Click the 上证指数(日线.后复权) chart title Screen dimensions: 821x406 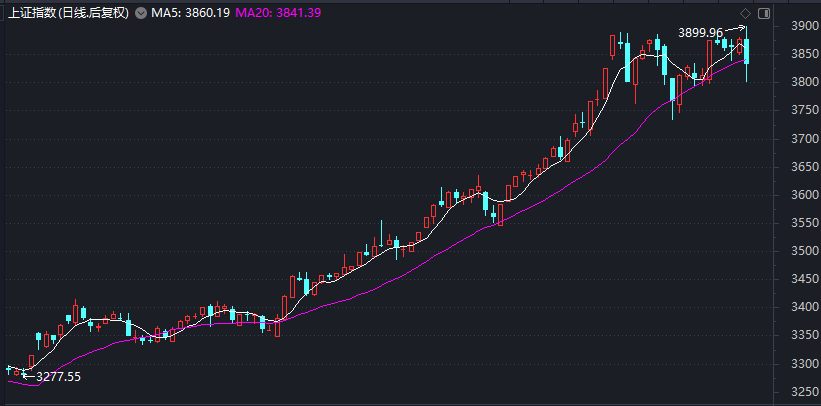[x=69, y=13]
